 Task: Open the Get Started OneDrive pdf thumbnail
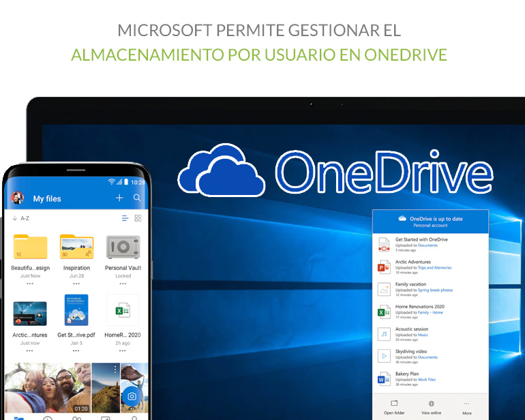[x=76, y=310]
